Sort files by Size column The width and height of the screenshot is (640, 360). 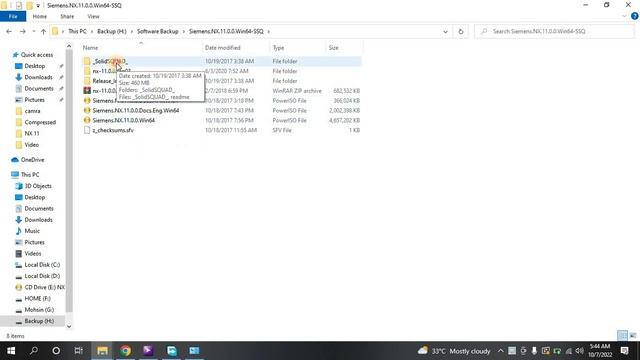coord(333,48)
